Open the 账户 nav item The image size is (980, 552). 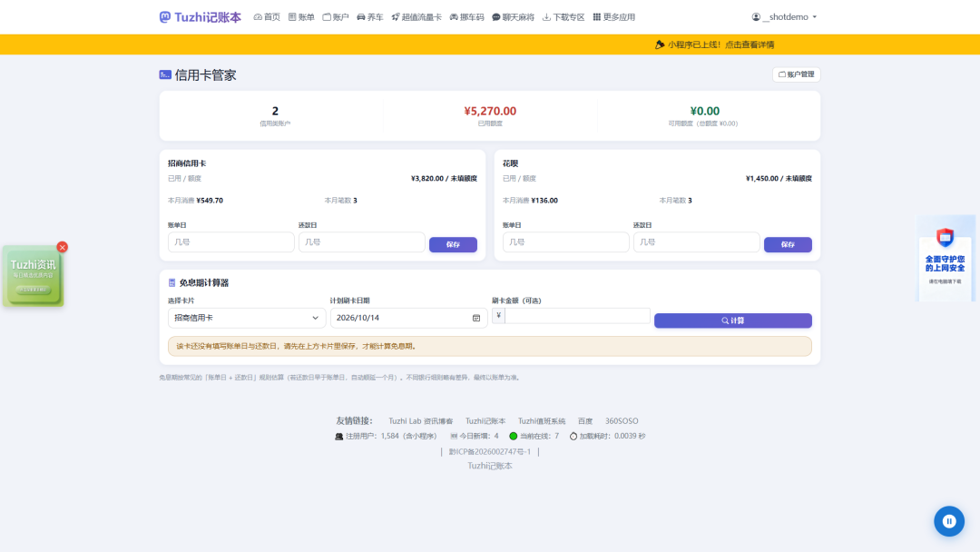pyautogui.click(x=336, y=17)
